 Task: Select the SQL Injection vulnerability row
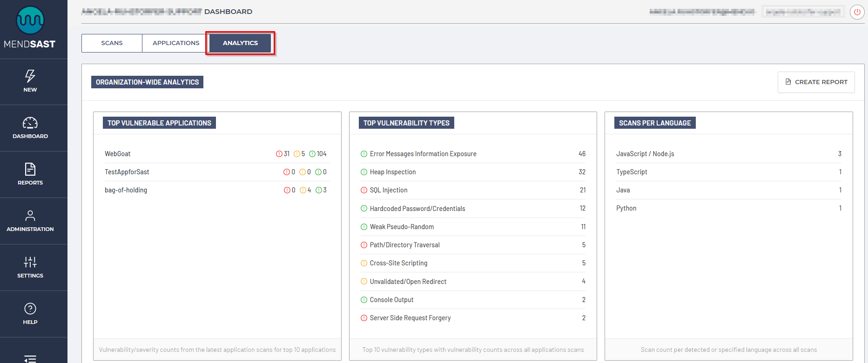tap(389, 190)
